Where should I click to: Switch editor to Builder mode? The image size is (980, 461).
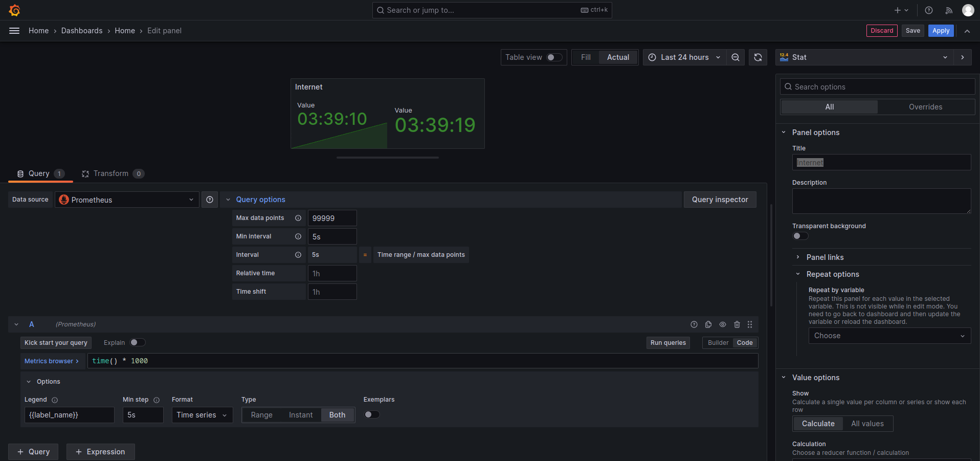pyautogui.click(x=718, y=343)
